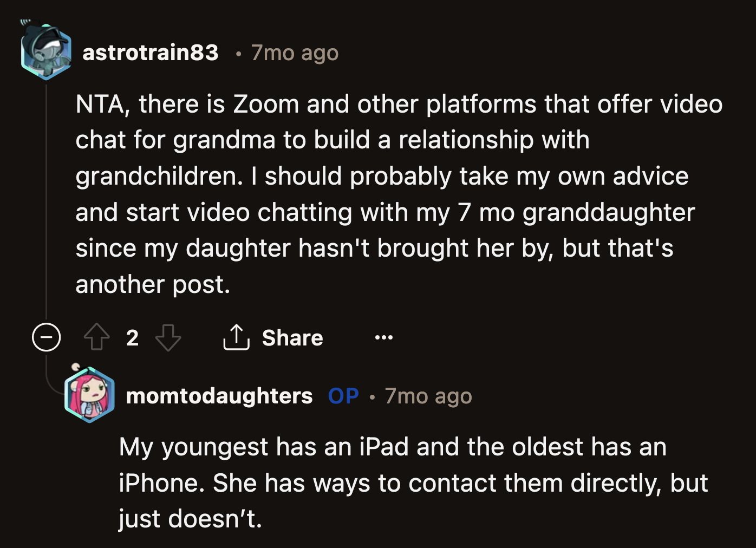Upvote astrotrain83's comment
This screenshot has height=548, width=756.
(x=96, y=337)
